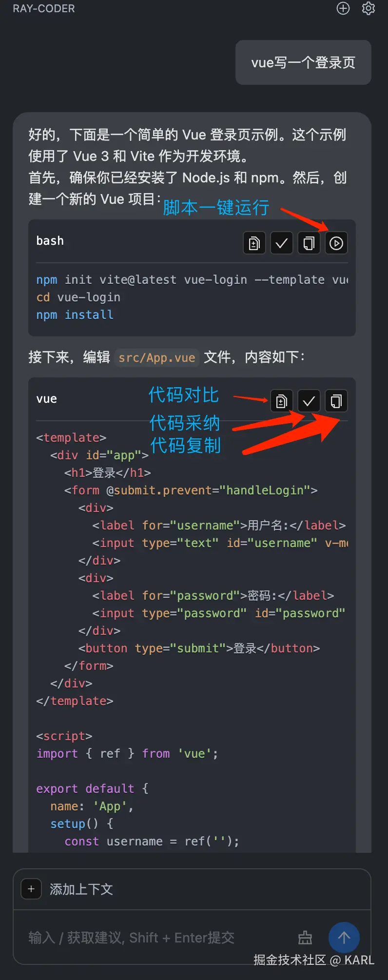Click the src/App.vue inline code reference
This screenshot has height=980, width=388.
point(157,357)
